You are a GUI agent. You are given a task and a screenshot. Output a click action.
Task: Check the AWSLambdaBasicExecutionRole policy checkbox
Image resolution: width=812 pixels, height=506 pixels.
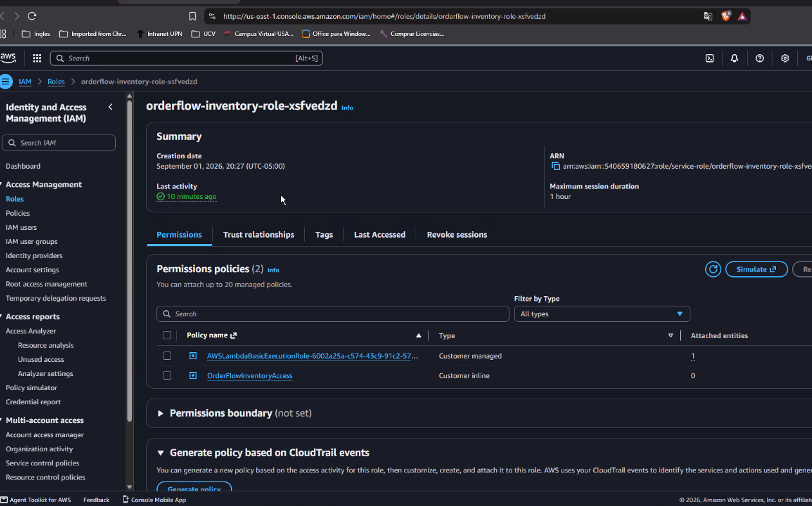pyautogui.click(x=167, y=356)
